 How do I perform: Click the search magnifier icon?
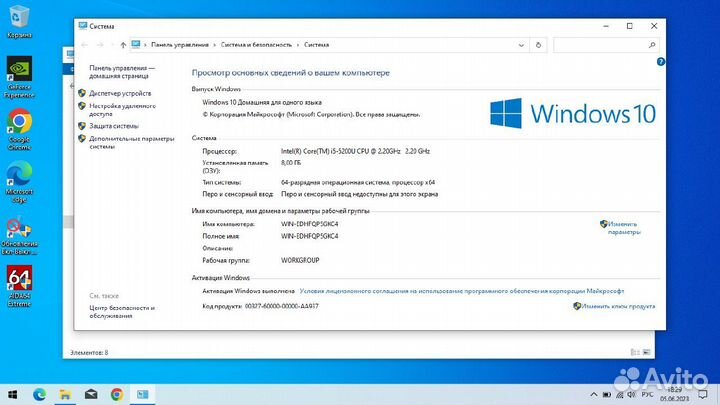pos(652,45)
